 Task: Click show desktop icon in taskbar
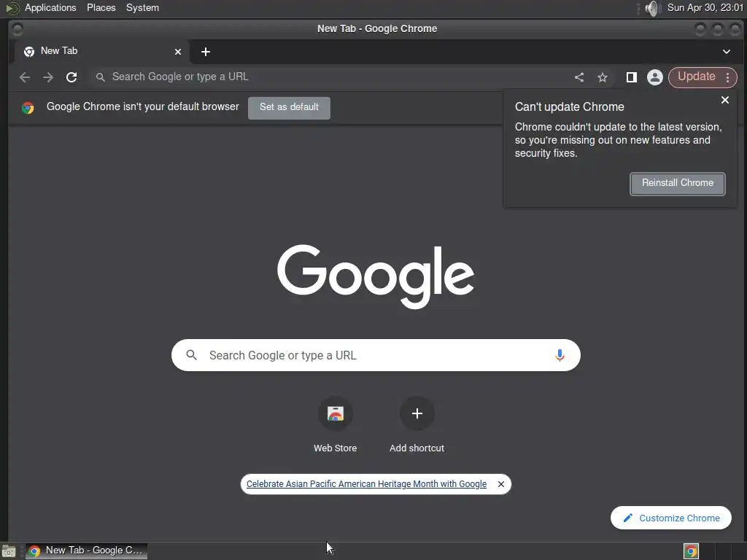[x=9, y=551]
